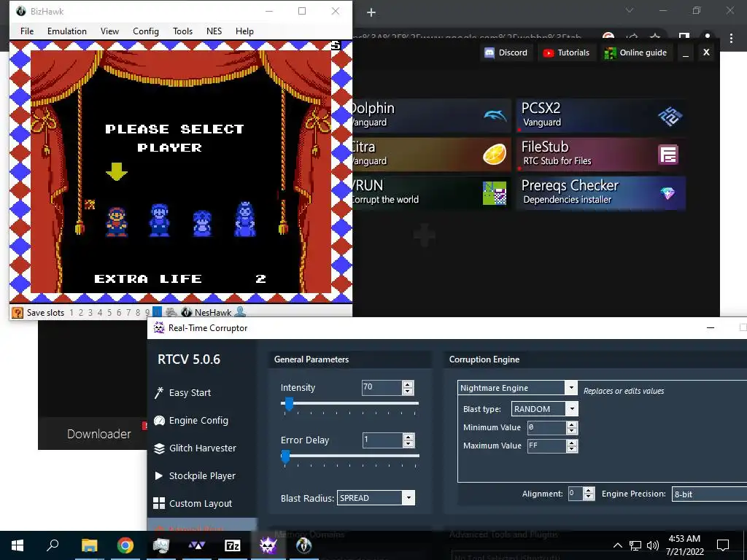Open the Tutorials YouTube link
The width and height of the screenshot is (747, 560).
(566, 52)
